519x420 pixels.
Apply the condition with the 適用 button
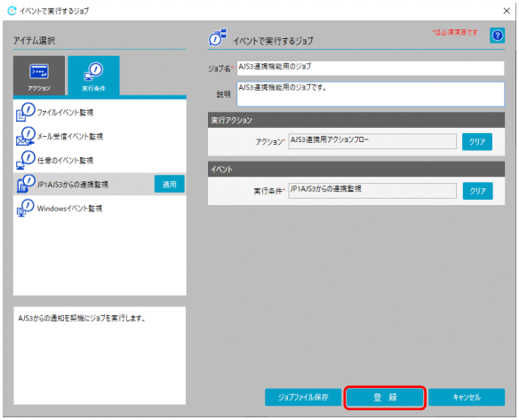click(x=170, y=184)
